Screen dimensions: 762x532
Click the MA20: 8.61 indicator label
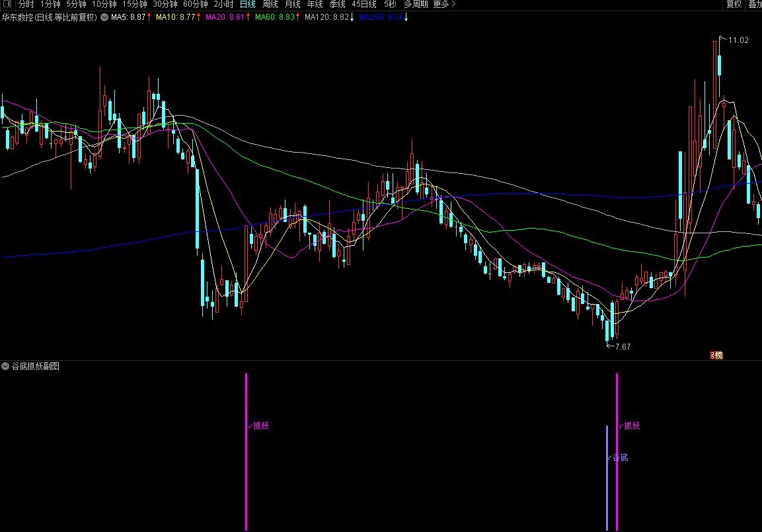coord(225,17)
